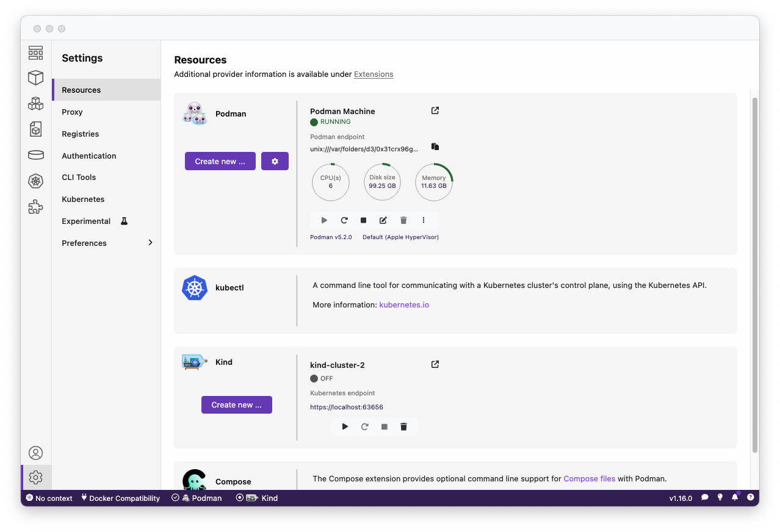Viewport: 780px width, 532px height.
Task: Click Create new button under Kind
Action: [x=237, y=405]
